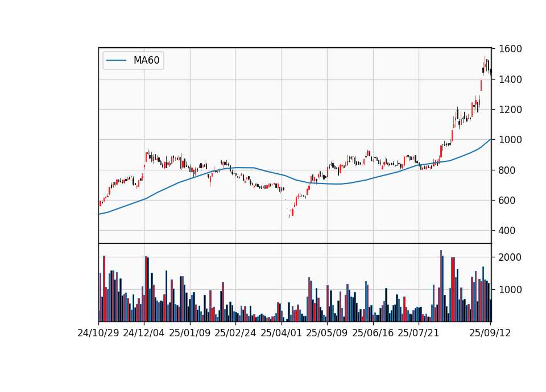Click the MA60 legend label

[x=146, y=60]
